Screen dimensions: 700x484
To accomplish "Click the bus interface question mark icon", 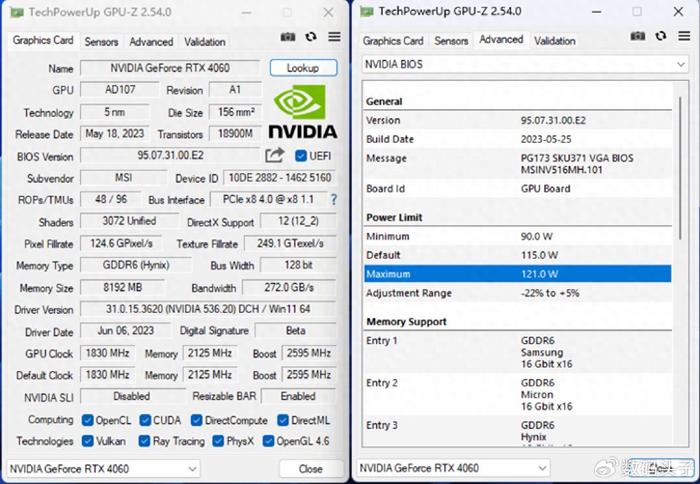I will (333, 199).
